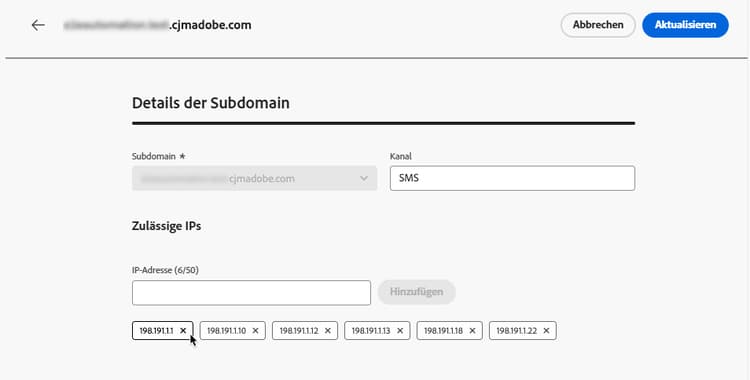Remove IP 198.191.1.10 with its X
Viewport: 750px width, 380px height.
[255, 330]
